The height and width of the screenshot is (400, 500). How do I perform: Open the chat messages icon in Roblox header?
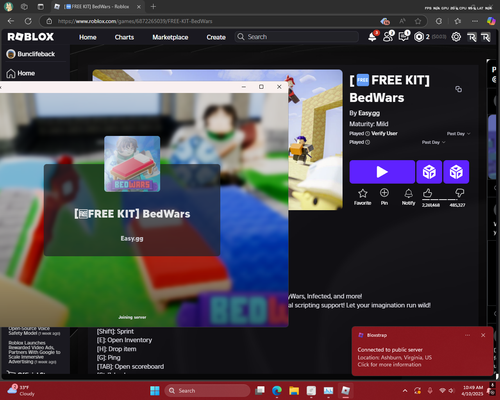(404, 37)
